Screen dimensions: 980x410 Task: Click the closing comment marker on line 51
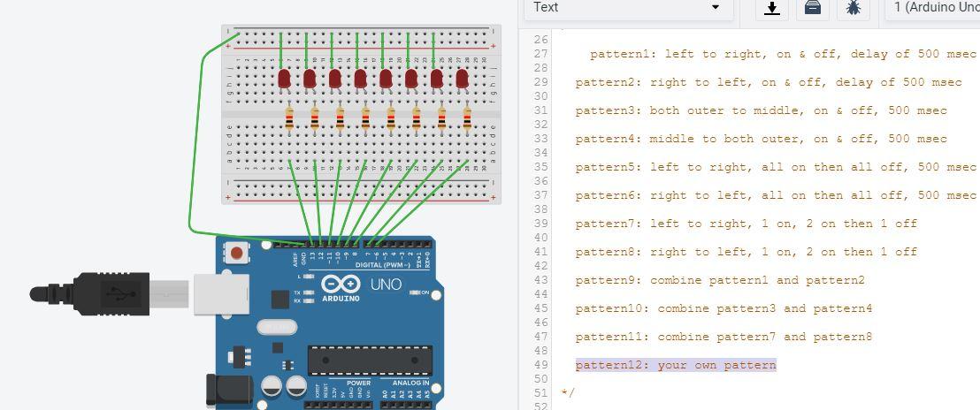[568, 393]
